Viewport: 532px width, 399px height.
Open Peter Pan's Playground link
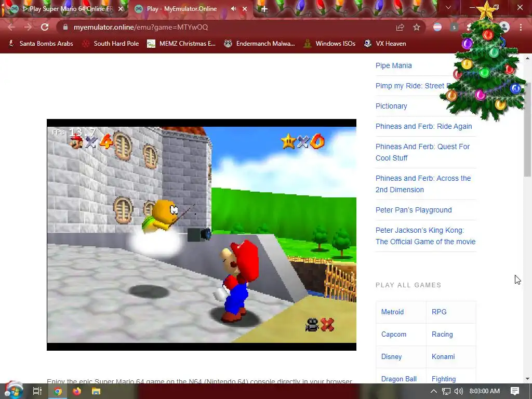click(414, 210)
